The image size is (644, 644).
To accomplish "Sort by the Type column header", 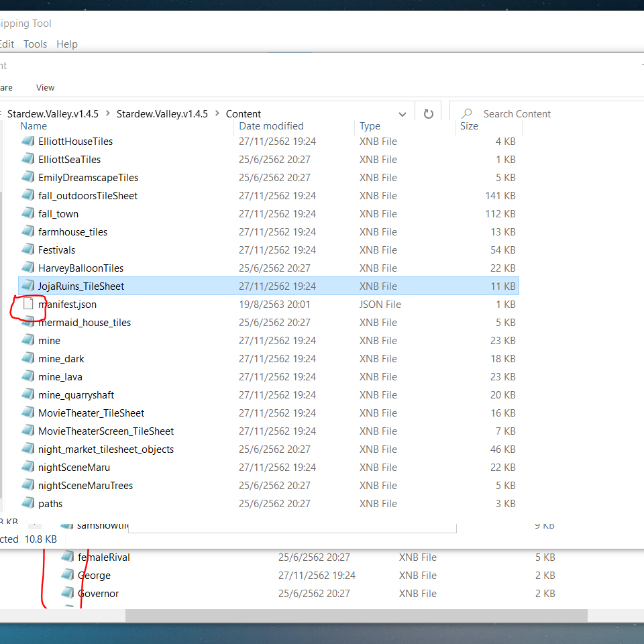I will [370, 126].
